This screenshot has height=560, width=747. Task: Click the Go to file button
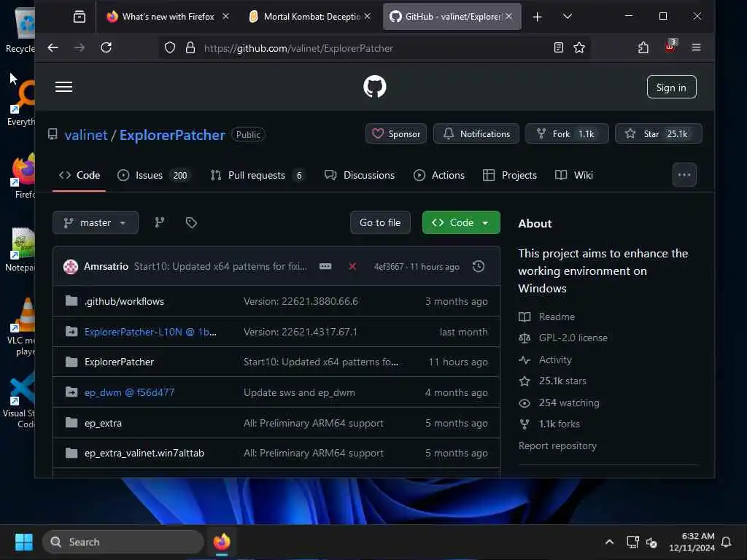380,222
